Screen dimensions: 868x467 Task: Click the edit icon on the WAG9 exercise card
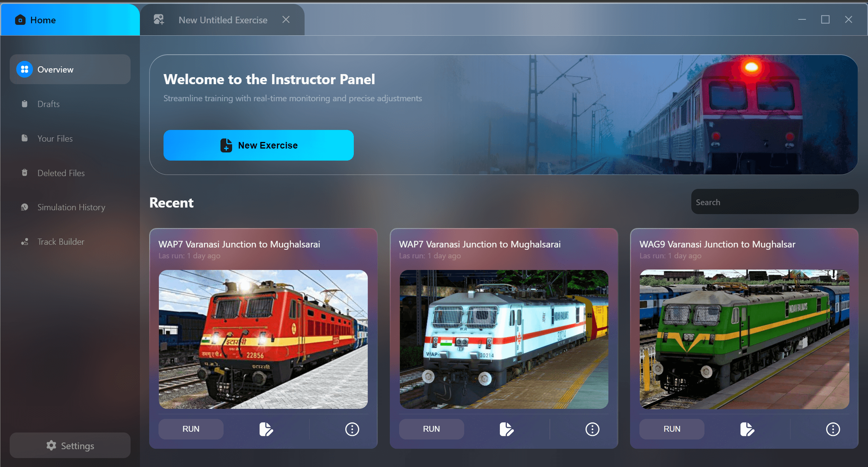pyautogui.click(x=747, y=429)
